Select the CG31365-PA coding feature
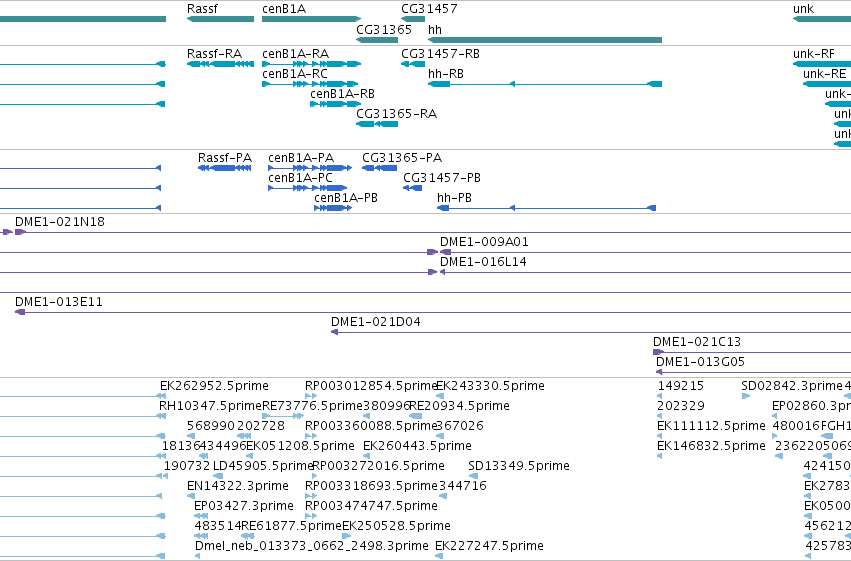Viewport: 851px width, 561px height. tap(379, 168)
